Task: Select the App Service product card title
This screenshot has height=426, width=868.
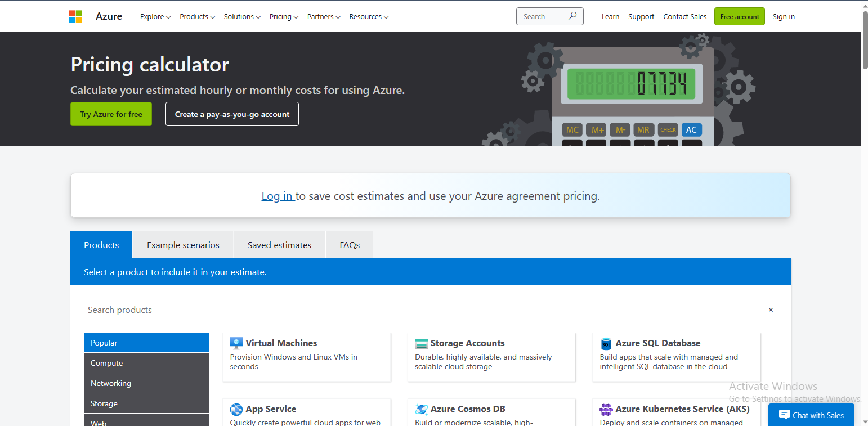Action: pyautogui.click(x=271, y=409)
